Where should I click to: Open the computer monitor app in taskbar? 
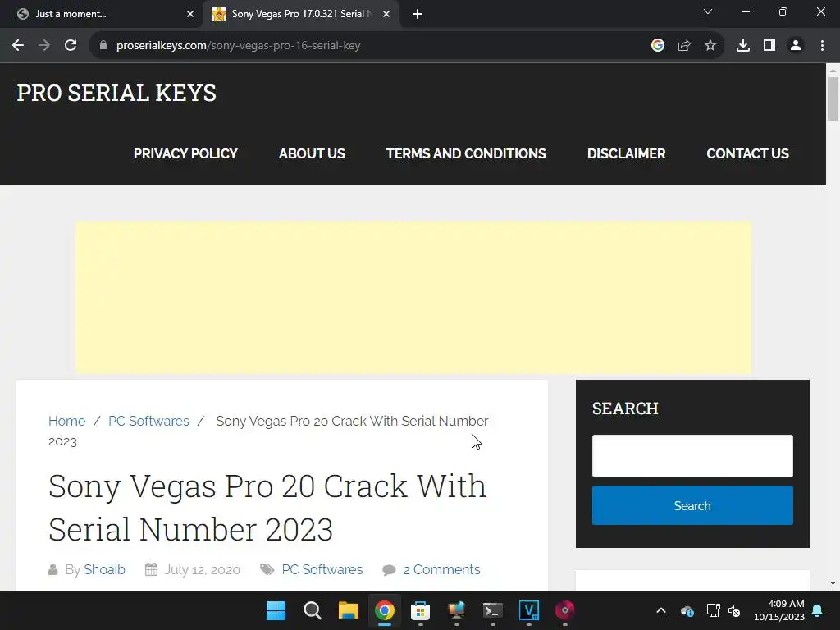point(456,610)
